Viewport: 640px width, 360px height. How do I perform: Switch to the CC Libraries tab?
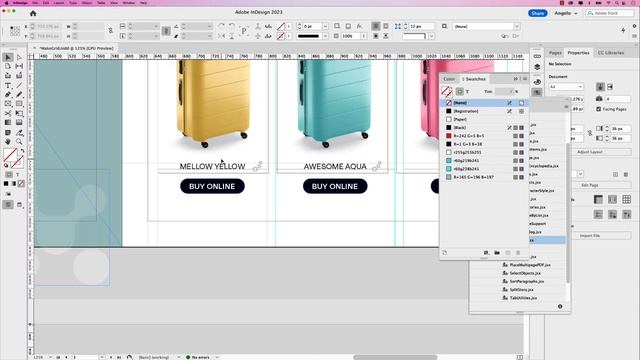[611, 53]
